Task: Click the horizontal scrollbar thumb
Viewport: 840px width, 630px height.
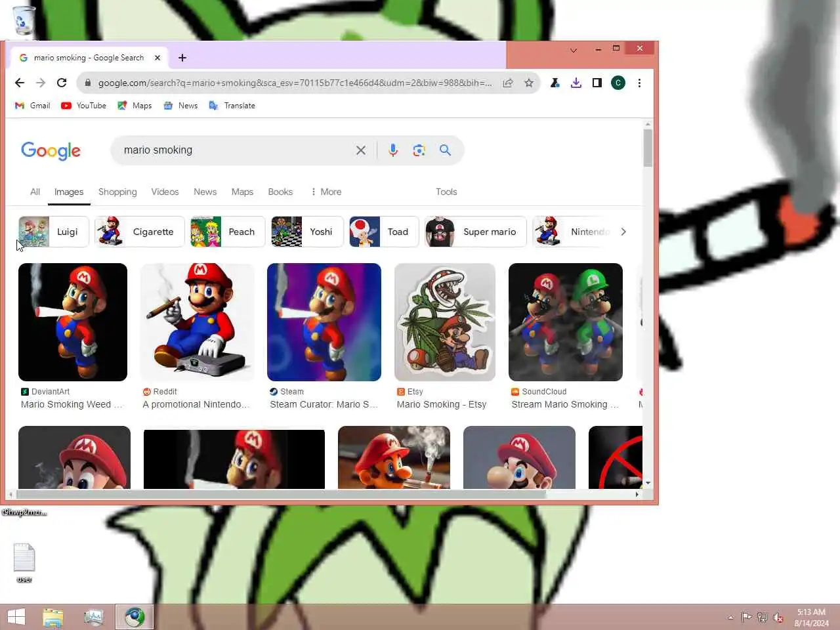Action: (281, 494)
